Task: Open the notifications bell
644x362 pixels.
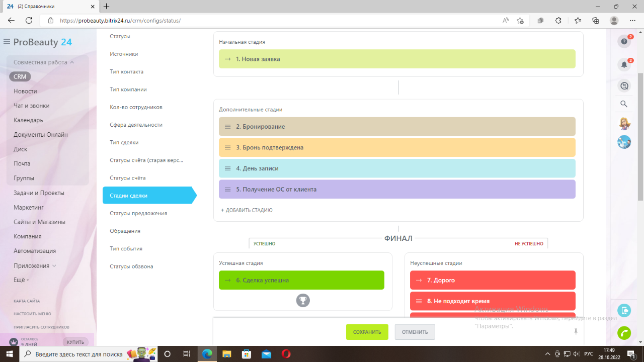Action: [x=624, y=65]
